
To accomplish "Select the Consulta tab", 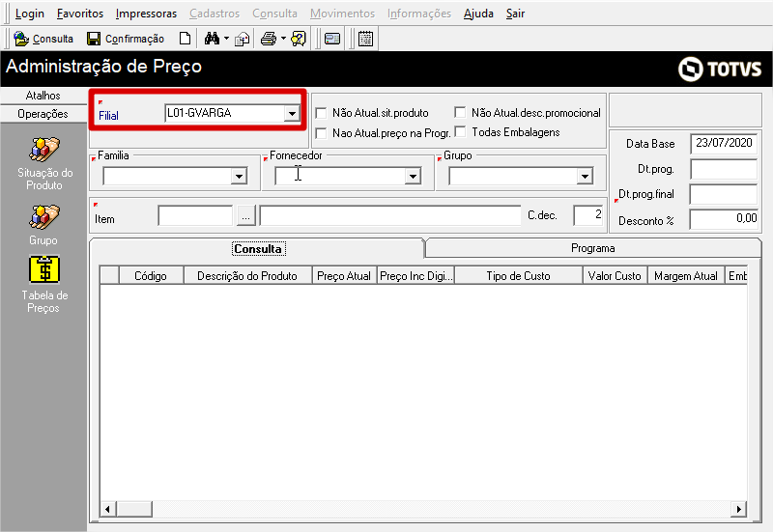I will point(257,249).
